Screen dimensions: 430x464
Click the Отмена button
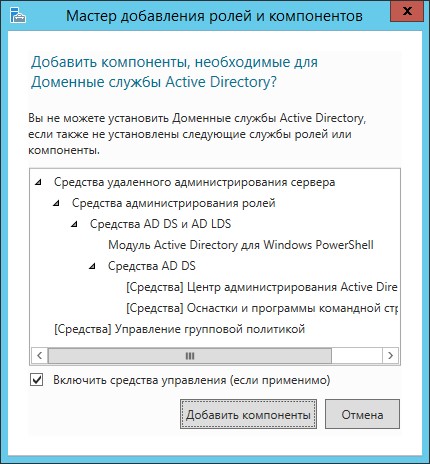pos(362,414)
